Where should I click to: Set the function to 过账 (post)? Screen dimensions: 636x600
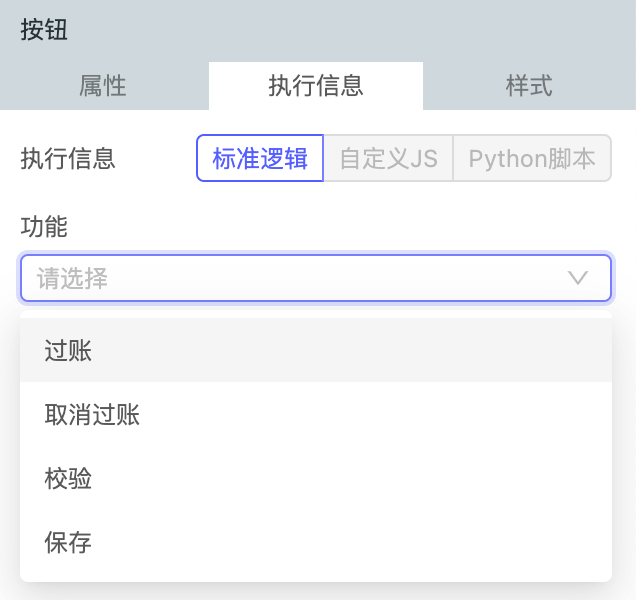tap(69, 350)
